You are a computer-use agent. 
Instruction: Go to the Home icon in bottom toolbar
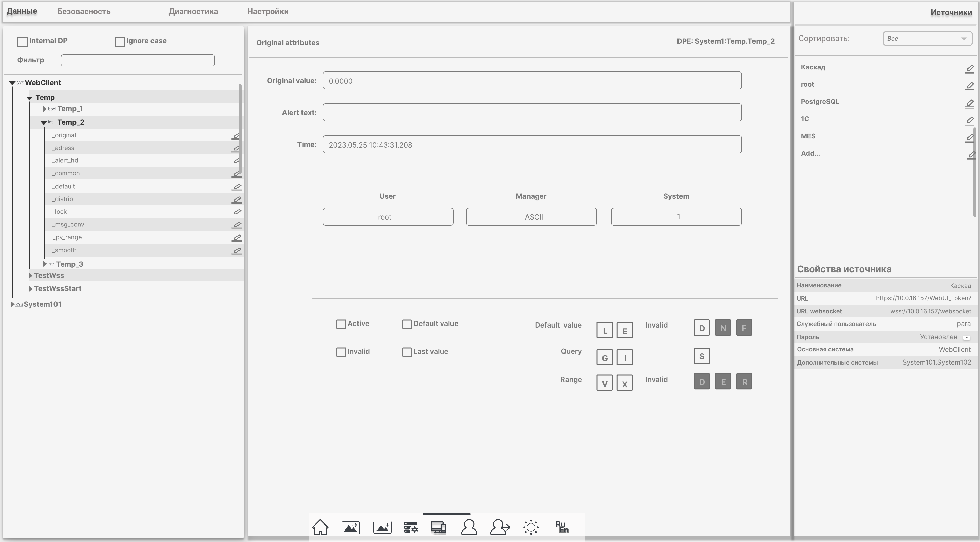320,528
